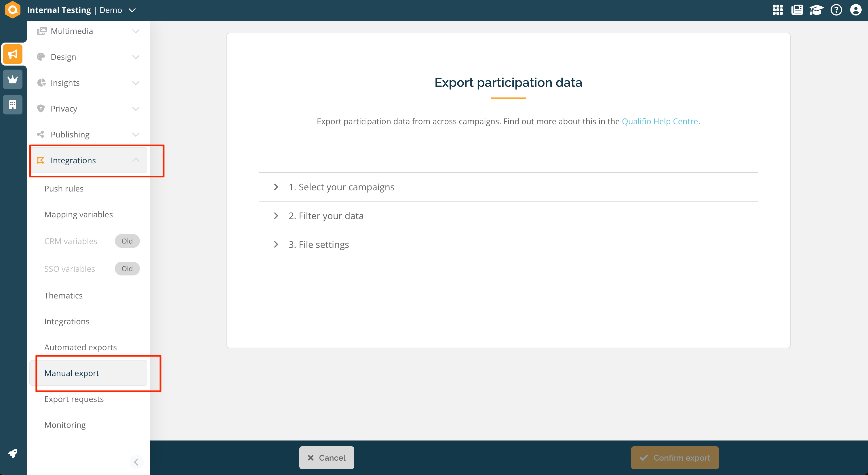The width and height of the screenshot is (868, 475).
Task: Select the crown icon in left rail
Action: (13, 79)
